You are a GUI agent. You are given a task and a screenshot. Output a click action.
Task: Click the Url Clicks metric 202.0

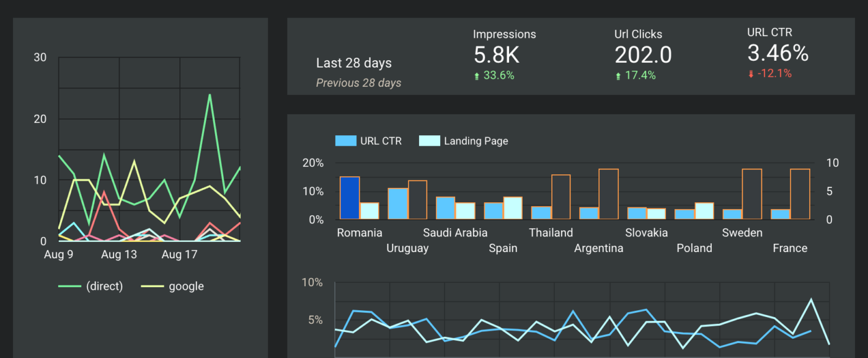pyautogui.click(x=643, y=55)
